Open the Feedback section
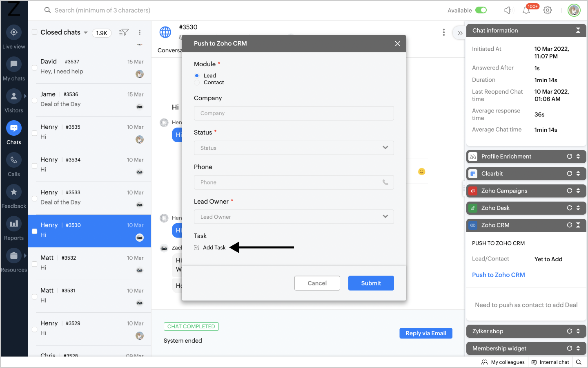Screen dimensions: 588x368 pos(14,197)
